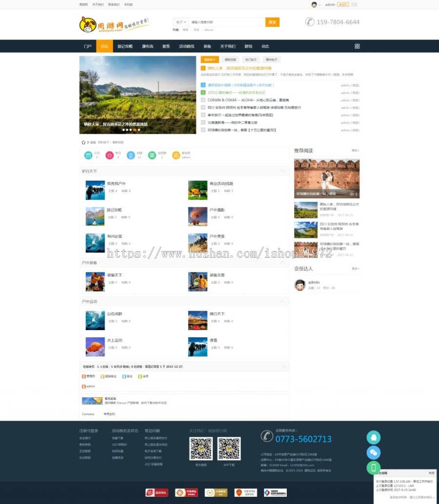Select the 群组 navigation item
Screen dimensions: 439x504
pyautogui.click(x=248, y=46)
